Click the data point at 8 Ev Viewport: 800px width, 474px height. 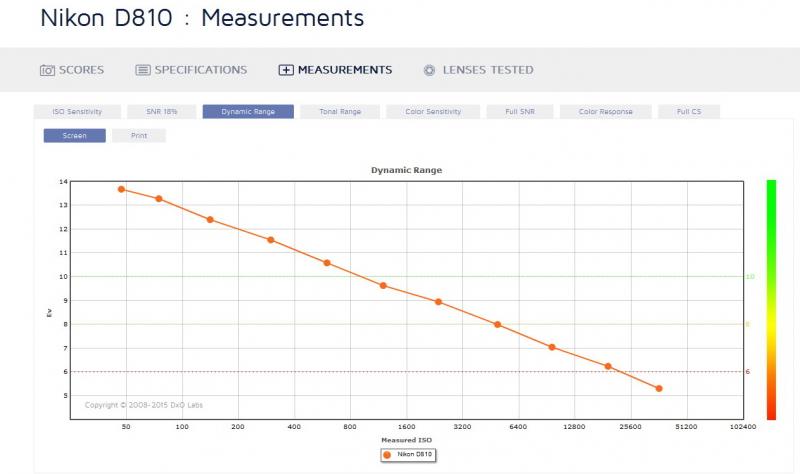[497, 325]
